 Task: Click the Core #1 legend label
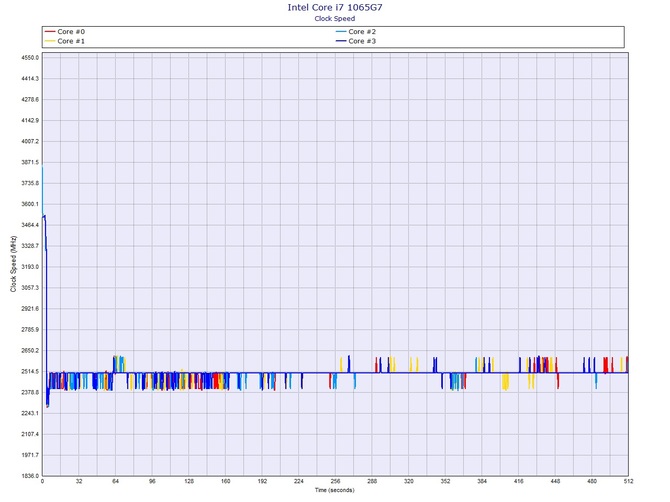click(x=71, y=41)
